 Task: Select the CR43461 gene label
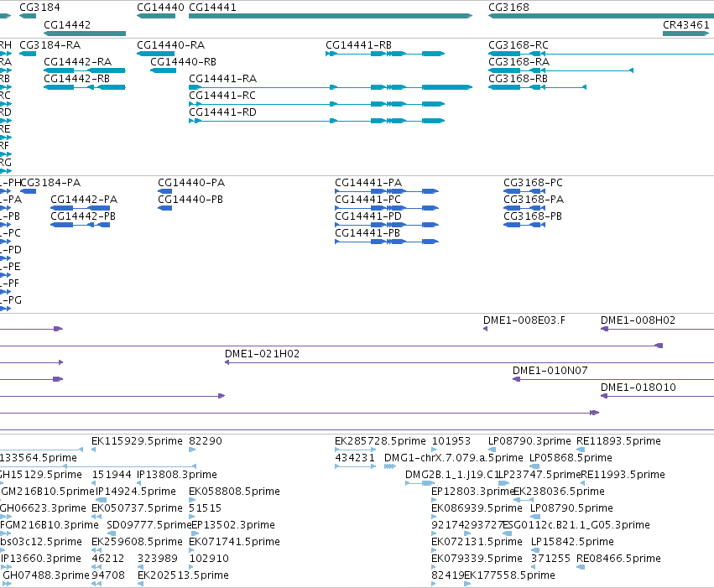pos(685,24)
